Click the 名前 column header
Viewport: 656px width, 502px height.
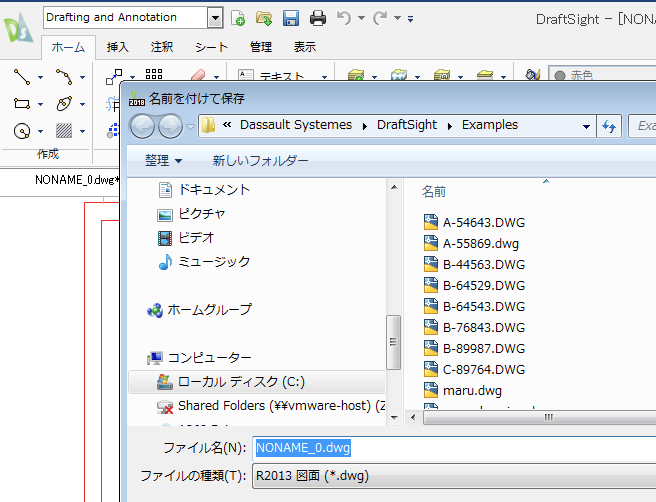click(434, 192)
